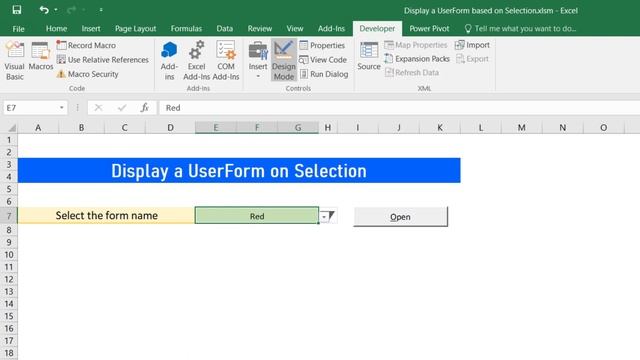Open the data validation dropdown arrow beside Red

tap(324, 216)
